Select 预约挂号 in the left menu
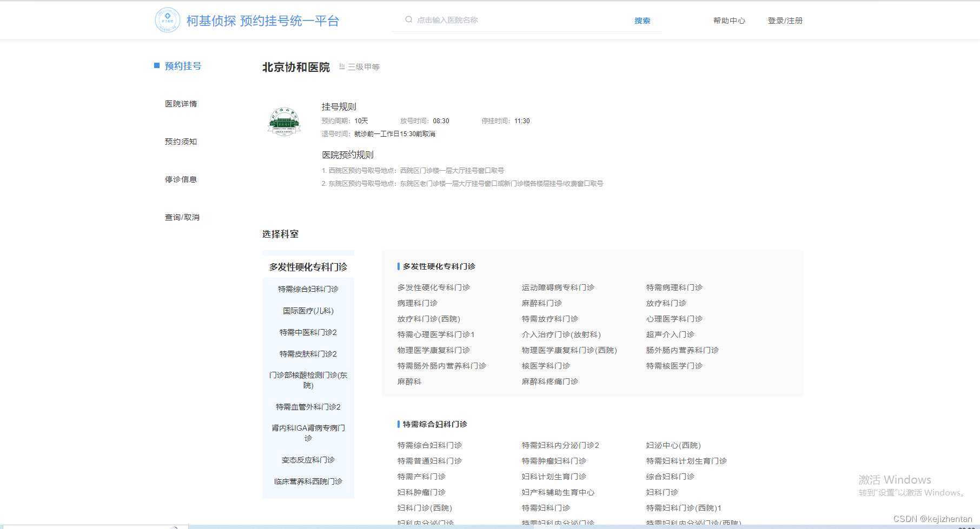The image size is (980, 529). pos(183,66)
